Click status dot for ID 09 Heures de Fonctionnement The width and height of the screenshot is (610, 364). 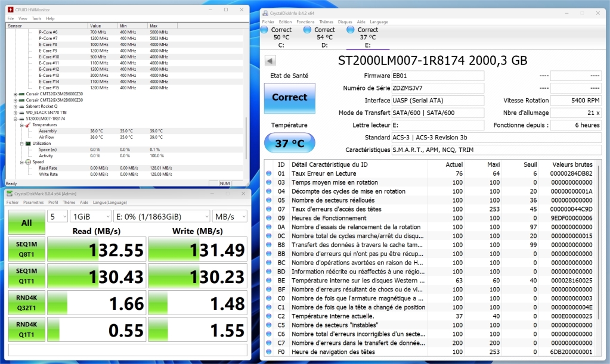click(269, 218)
